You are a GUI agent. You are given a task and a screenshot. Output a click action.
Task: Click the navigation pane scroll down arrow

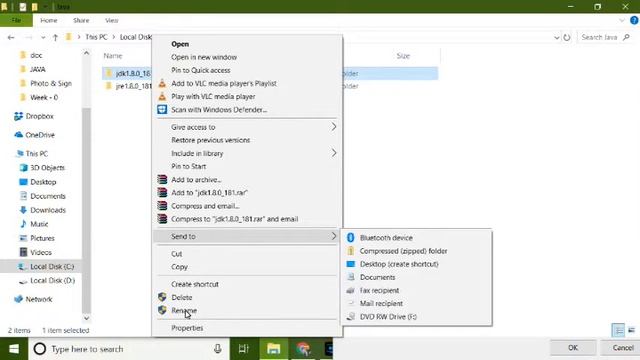click(86, 318)
